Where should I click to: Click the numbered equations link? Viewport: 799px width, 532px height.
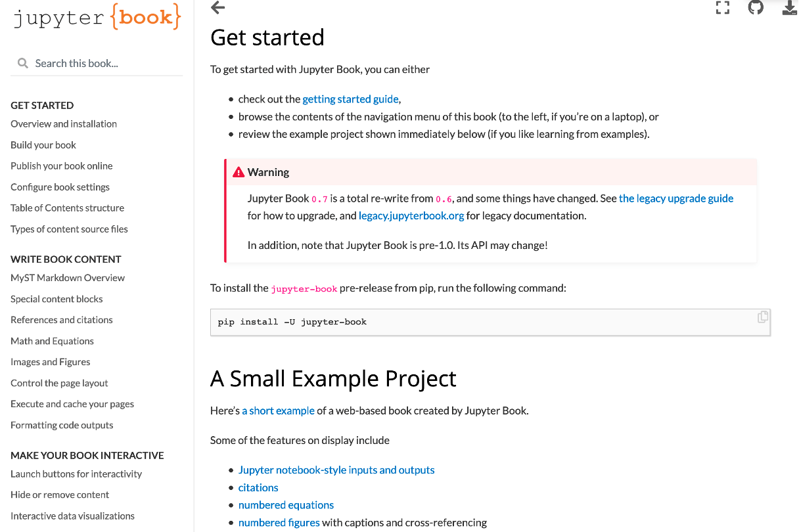(286, 504)
